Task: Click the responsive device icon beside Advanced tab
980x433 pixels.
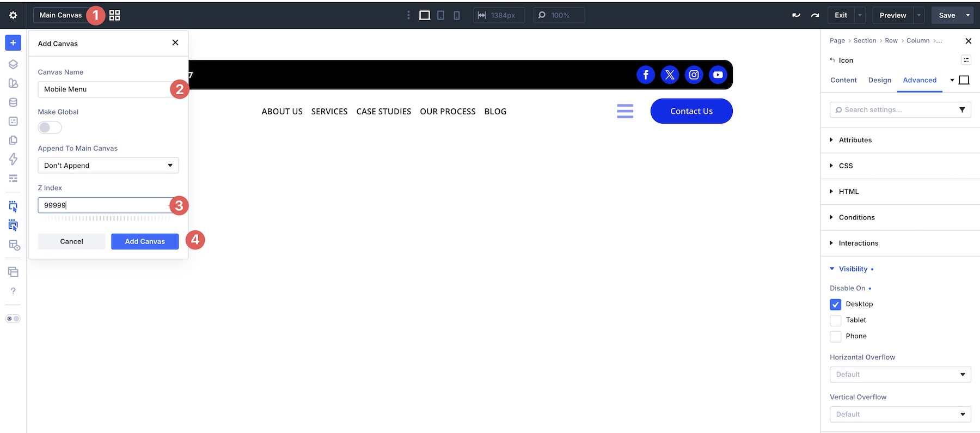Action: point(964,80)
